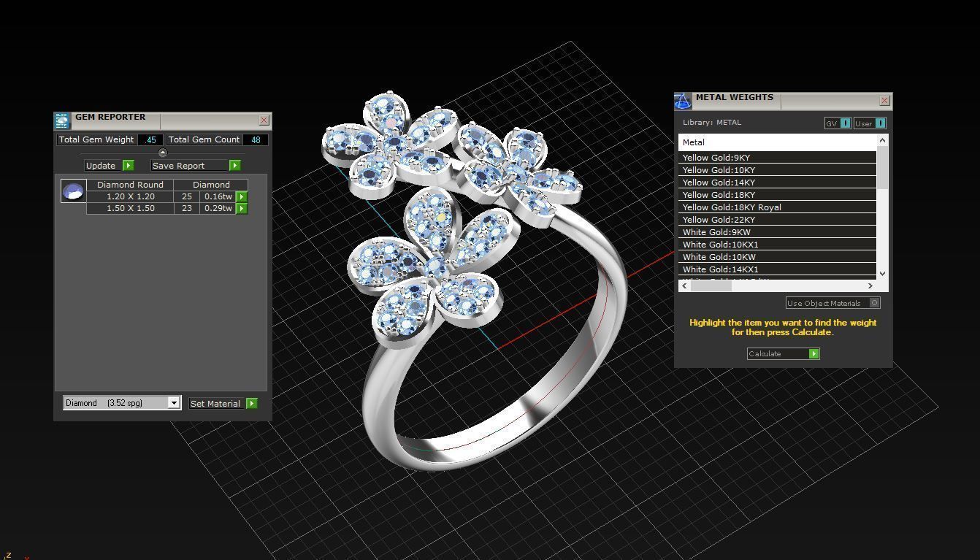The height and width of the screenshot is (560, 980).
Task: Click the 0.29tw weight cell
Action: pos(218,209)
